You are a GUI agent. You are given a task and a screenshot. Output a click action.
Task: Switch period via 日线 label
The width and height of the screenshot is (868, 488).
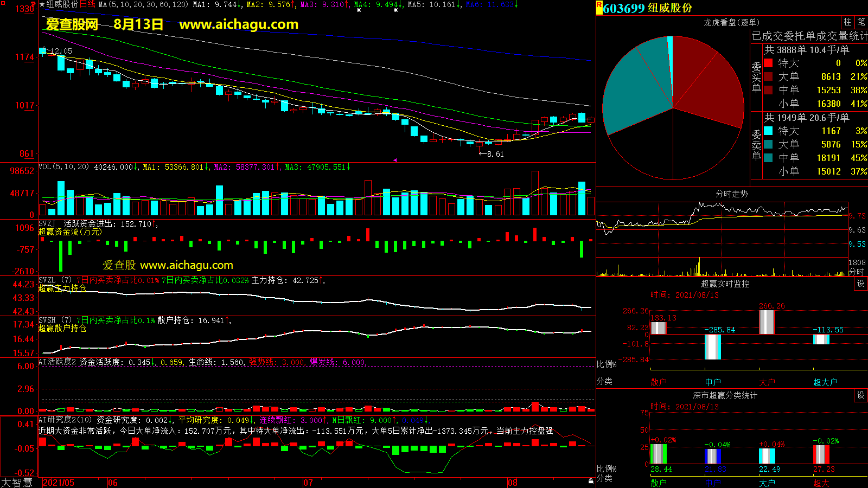pos(87,4)
